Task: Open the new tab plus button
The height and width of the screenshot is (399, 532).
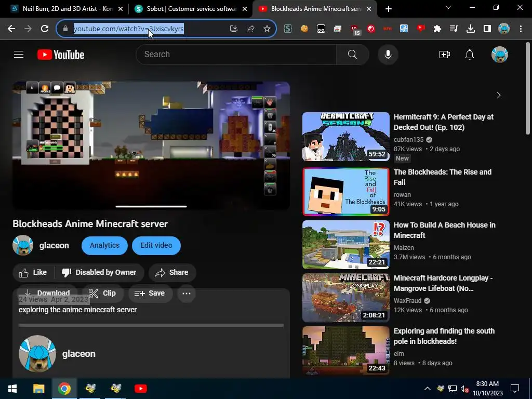Action: tap(389, 9)
